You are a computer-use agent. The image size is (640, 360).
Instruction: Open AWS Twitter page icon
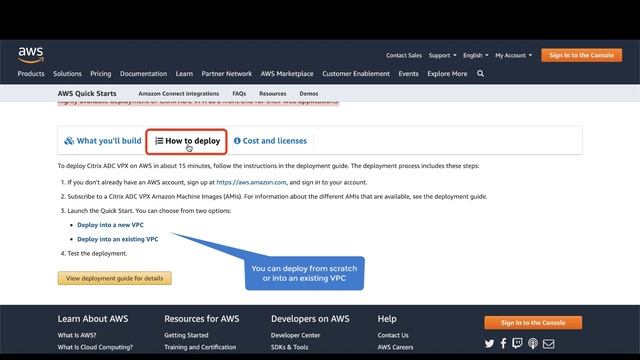(x=489, y=344)
